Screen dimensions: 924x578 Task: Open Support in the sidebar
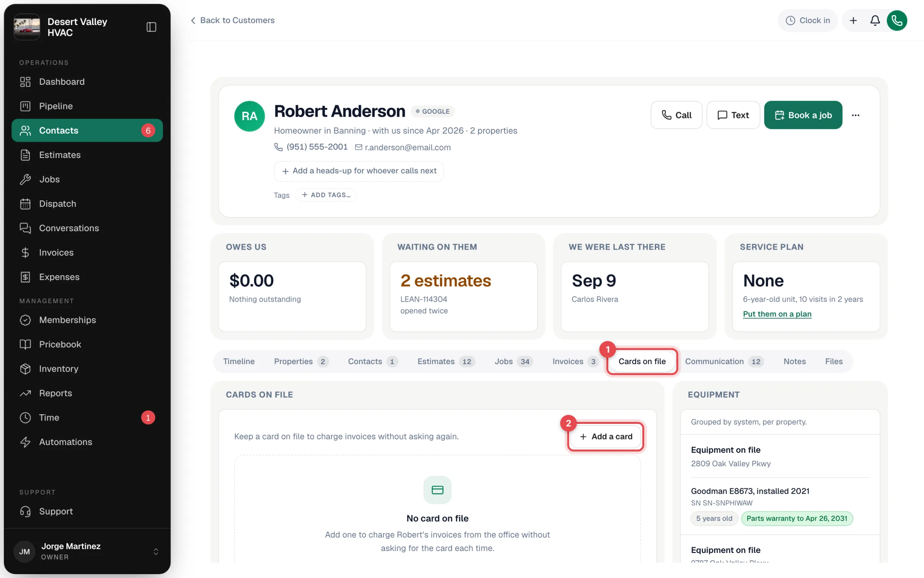pyautogui.click(x=87, y=511)
